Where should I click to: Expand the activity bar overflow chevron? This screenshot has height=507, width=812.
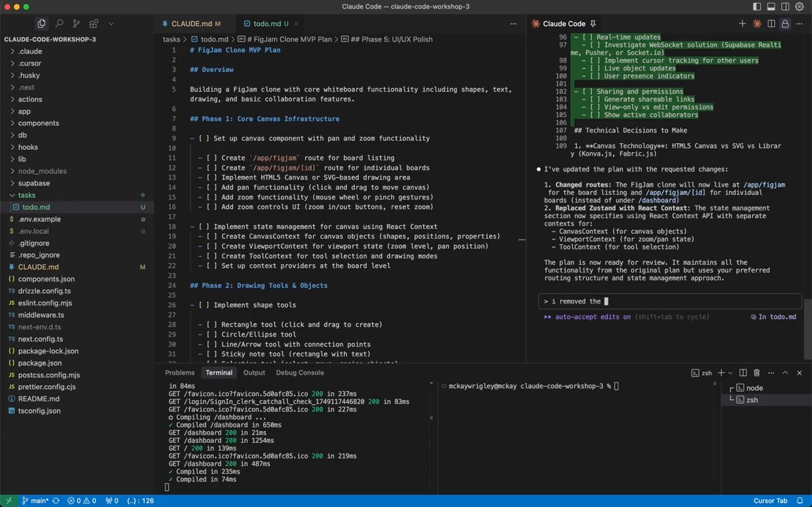click(x=110, y=23)
